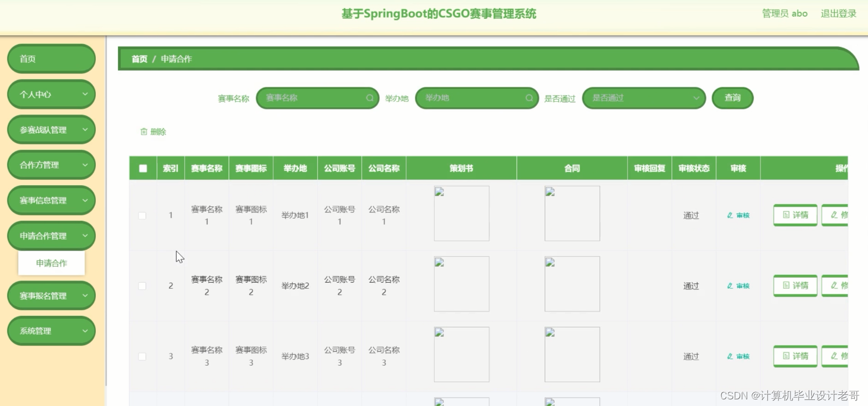This screenshot has height=406, width=868.
Task: Expand the 个人中心 sidebar menu
Action: pyautogui.click(x=51, y=94)
